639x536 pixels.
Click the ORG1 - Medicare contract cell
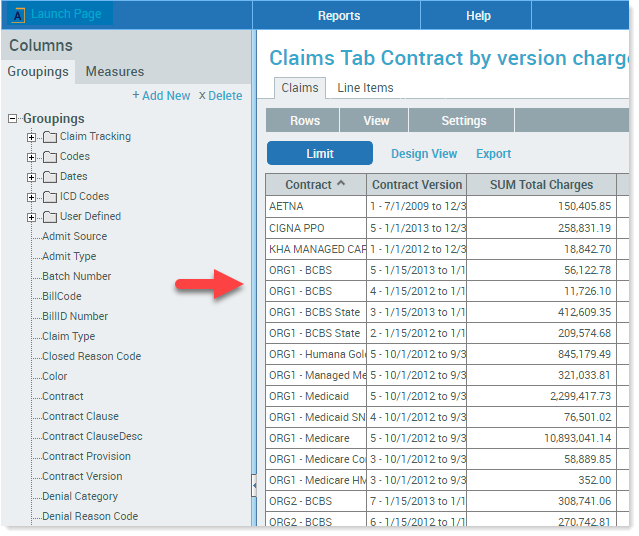316,438
